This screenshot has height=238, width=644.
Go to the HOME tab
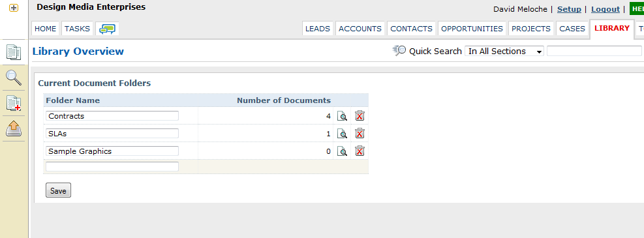click(x=45, y=29)
